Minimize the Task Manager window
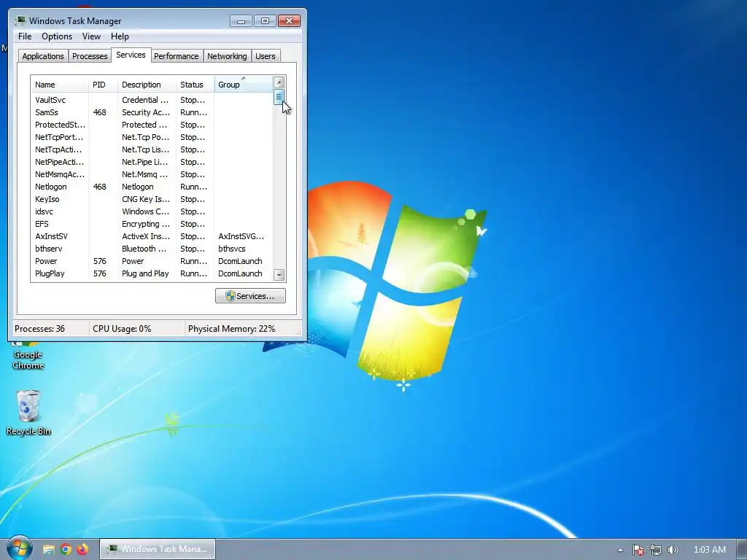Image resolution: width=747 pixels, height=560 pixels. pos(241,21)
